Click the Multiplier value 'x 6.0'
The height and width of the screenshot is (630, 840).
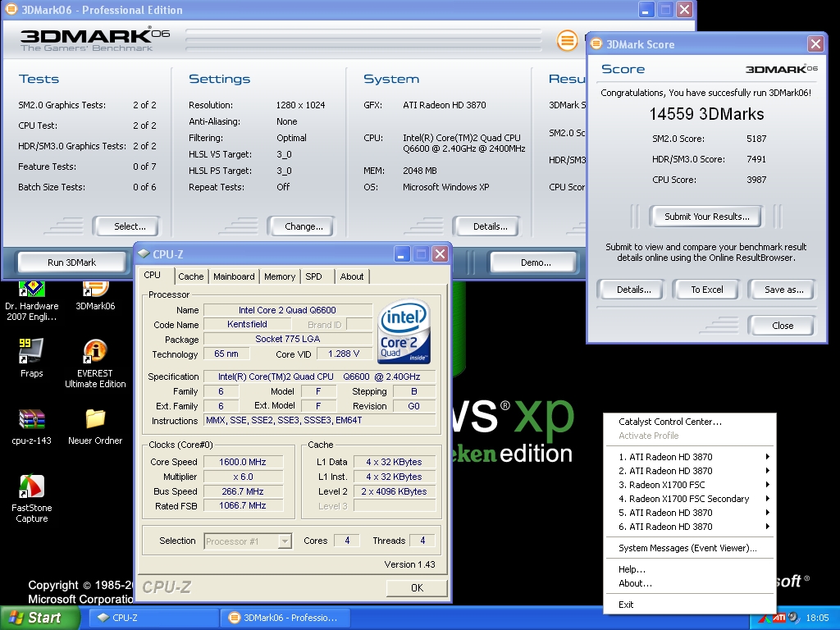(243, 477)
